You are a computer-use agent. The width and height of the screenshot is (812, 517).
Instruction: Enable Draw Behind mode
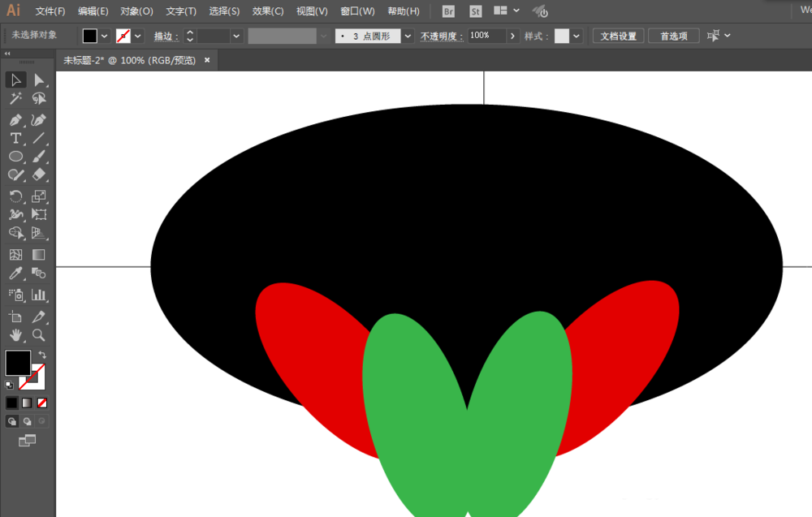pyautogui.click(x=27, y=421)
